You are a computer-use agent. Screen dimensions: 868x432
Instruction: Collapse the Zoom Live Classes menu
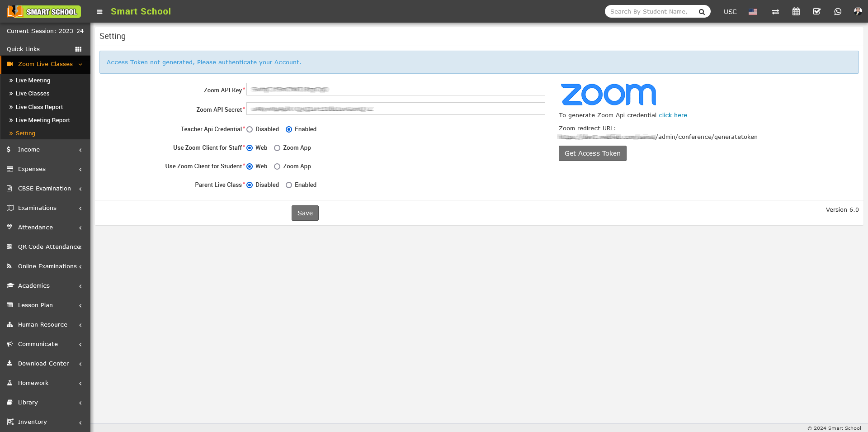pos(45,64)
